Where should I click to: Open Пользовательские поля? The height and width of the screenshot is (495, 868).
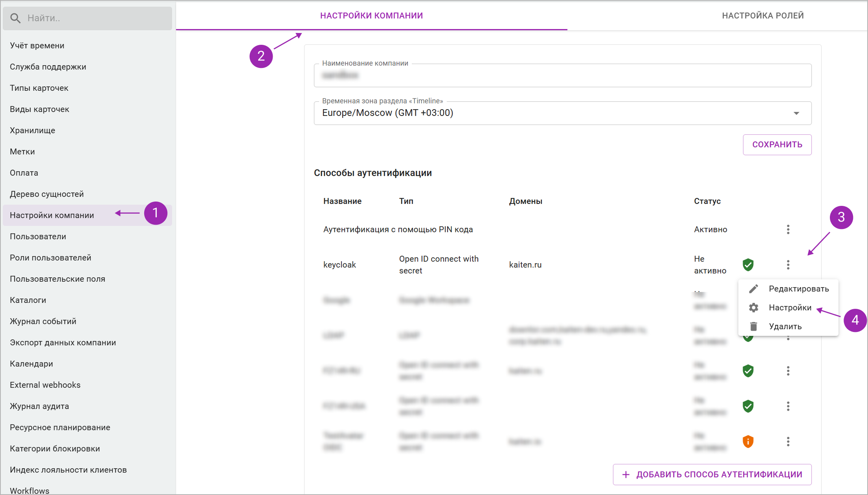[x=57, y=279]
